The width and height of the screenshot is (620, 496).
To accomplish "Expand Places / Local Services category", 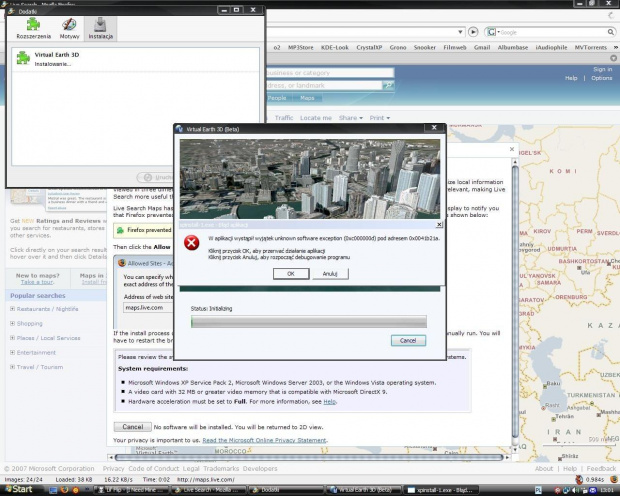I will pos(12,338).
